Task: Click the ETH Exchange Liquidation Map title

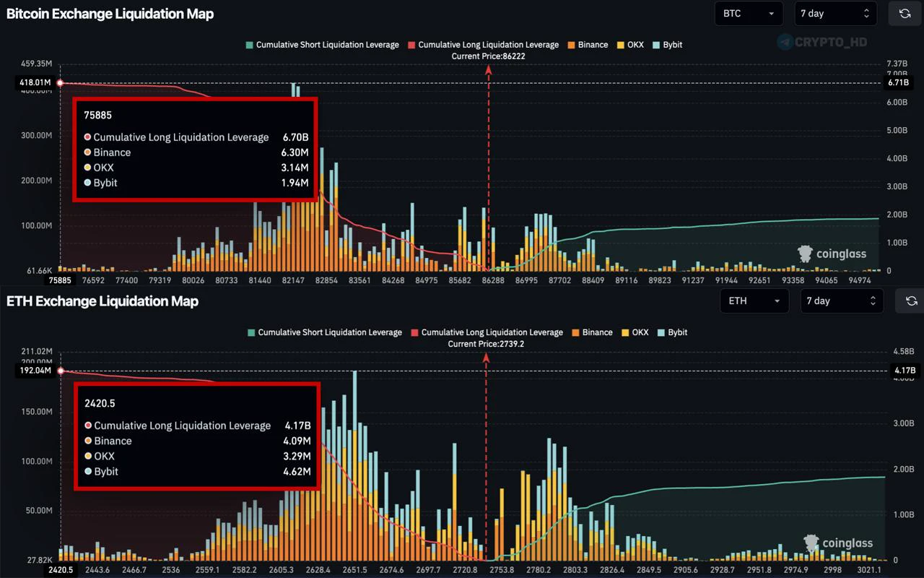Action: point(103,301)
